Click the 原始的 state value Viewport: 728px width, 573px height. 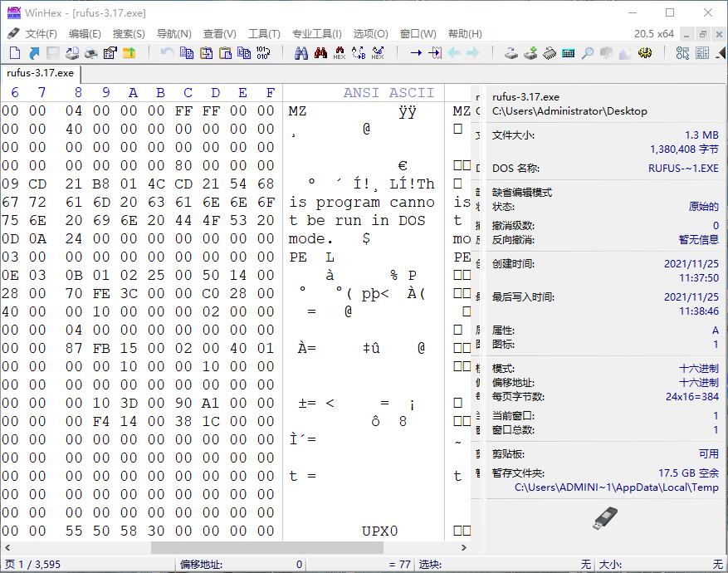(703, 207)
